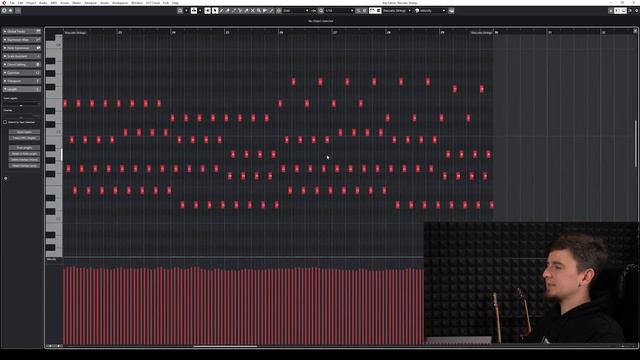640x360 pixels.
Task: Open the Velocity event colors dropdown
Action: [x=430, y=11]
